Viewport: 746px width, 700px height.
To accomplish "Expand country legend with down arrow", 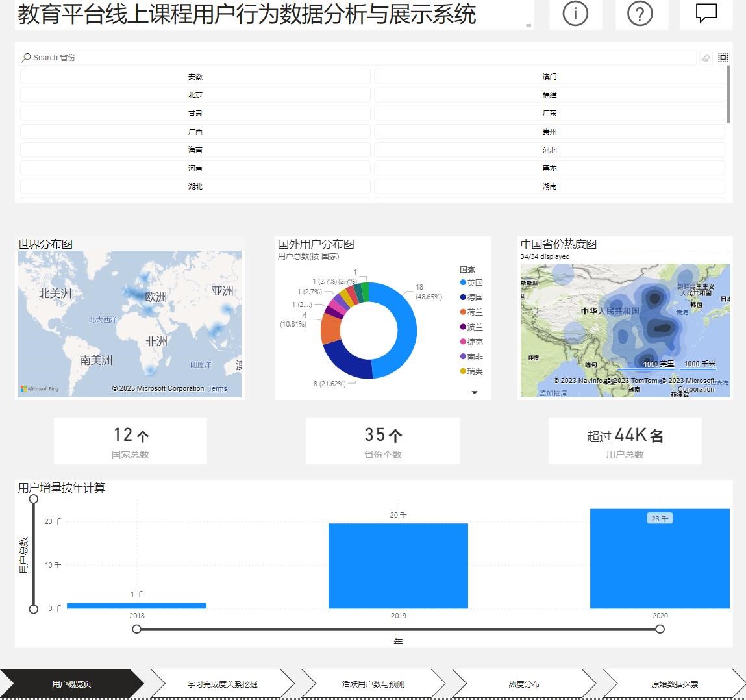I will (x=475, y=392).
